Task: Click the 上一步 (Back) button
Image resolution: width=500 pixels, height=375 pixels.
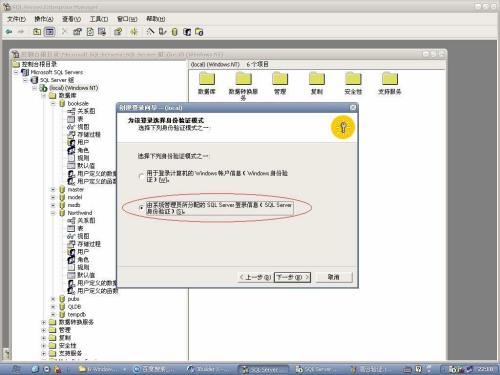Action: click(256, 277)
